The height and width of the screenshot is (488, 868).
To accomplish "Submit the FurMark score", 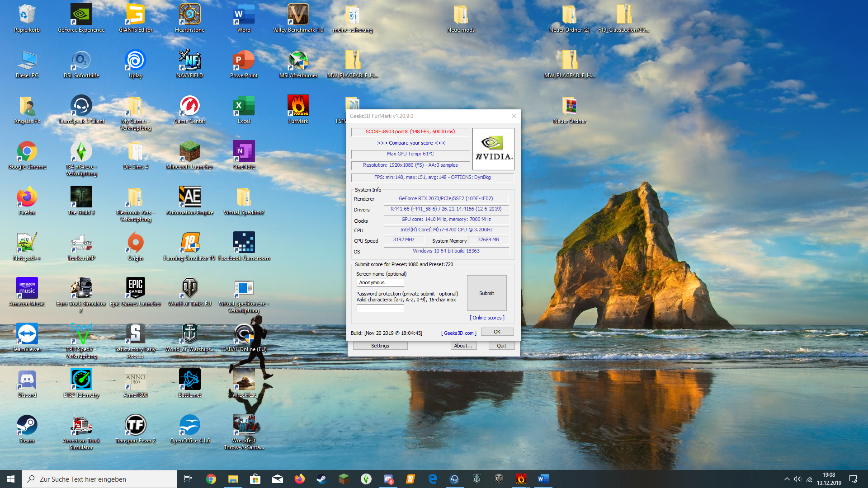I will pyautogui.click(x=487, y=293).
